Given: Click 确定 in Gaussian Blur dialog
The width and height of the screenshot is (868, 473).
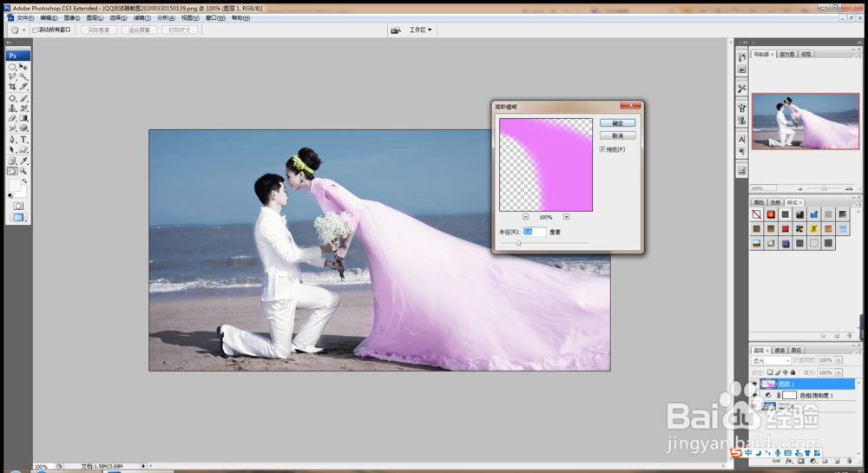Looking at the screenshot, I should coord(617,123).
